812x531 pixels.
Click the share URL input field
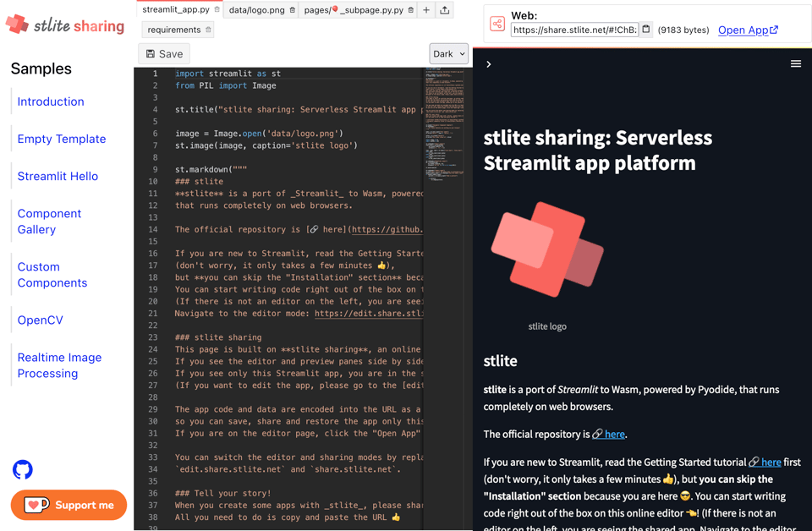tap(573, 30)
